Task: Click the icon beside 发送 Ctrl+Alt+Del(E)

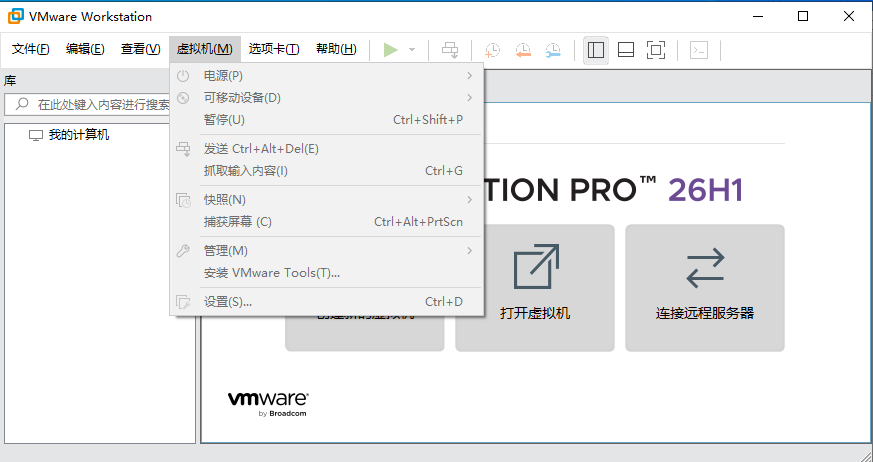Action: click(x=183, y=149)
